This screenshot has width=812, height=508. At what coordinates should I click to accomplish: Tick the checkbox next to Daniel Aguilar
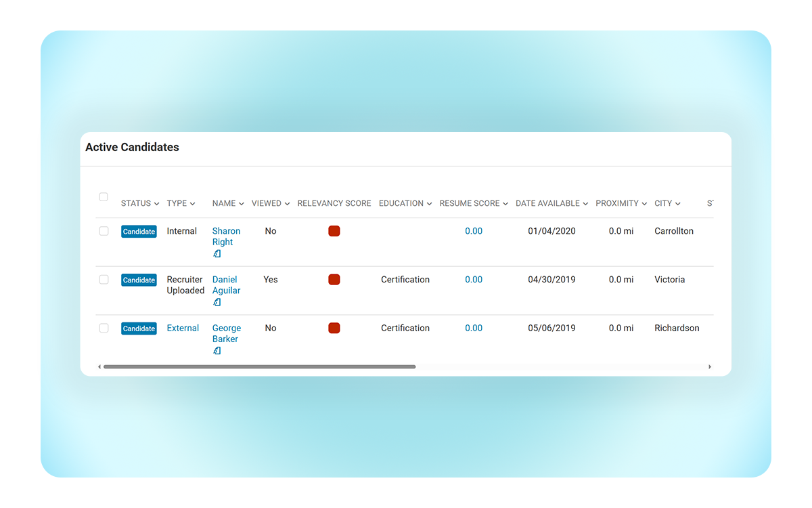(104, 280)
